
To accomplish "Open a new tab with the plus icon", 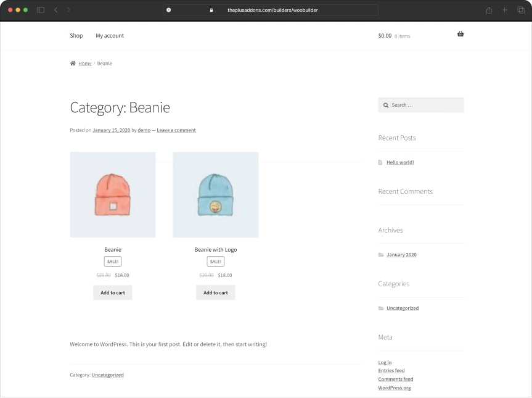I will (x=504, y=10).
